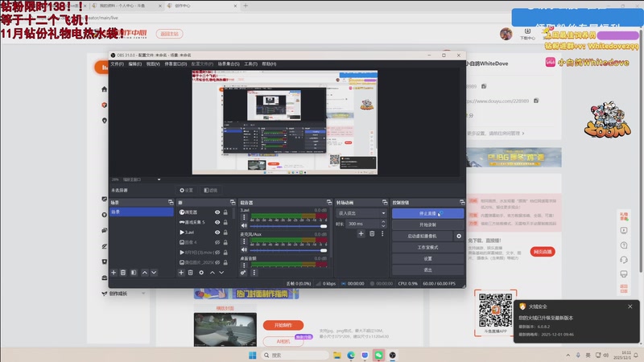Delete selected scene with trash icon
The height and width of the screenshot is (362, 644).
[123, 273]
